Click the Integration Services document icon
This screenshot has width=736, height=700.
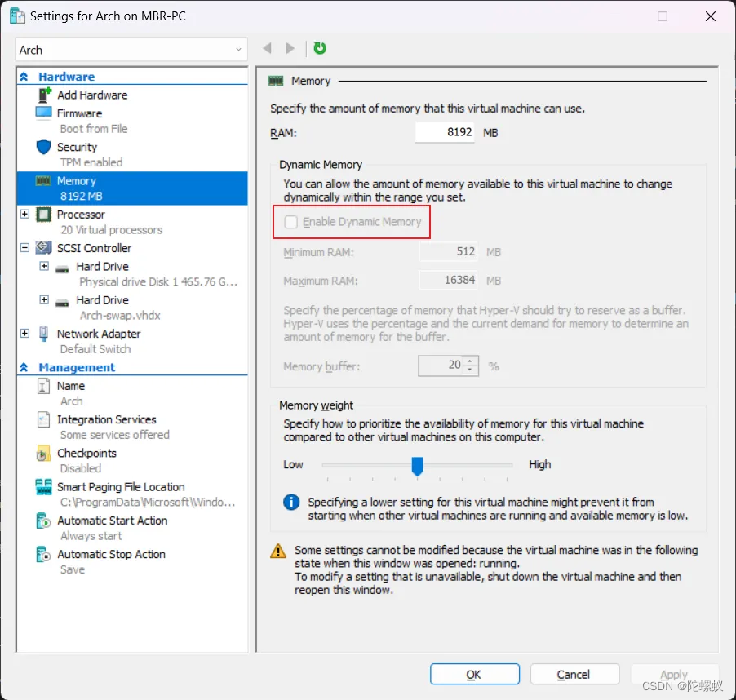43,419
